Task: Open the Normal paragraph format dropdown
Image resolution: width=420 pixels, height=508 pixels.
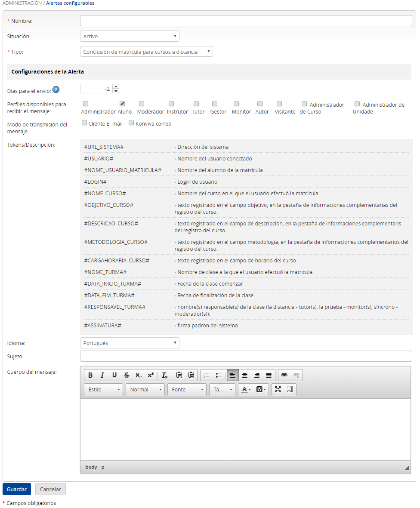Action: click(x=145, y=389)
